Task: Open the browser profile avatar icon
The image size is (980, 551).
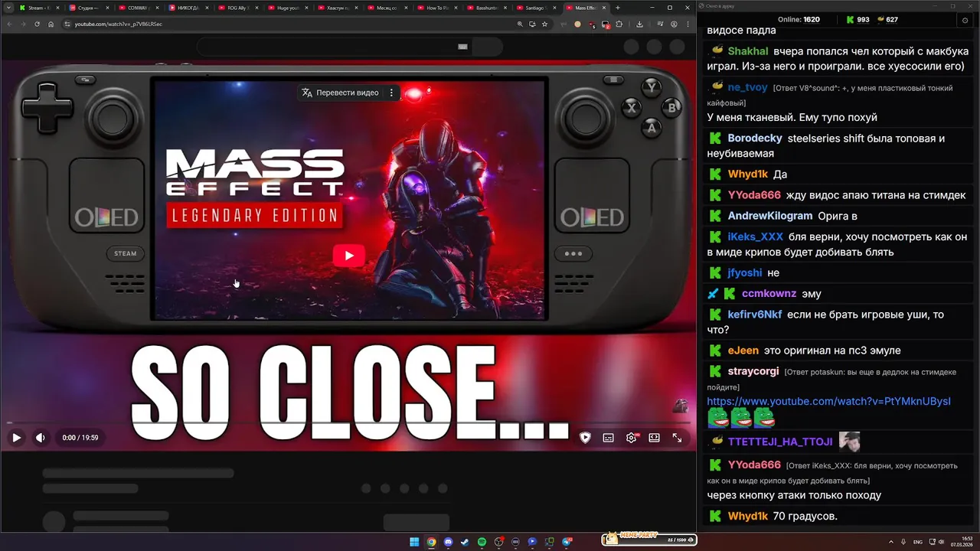Action: 674,24
